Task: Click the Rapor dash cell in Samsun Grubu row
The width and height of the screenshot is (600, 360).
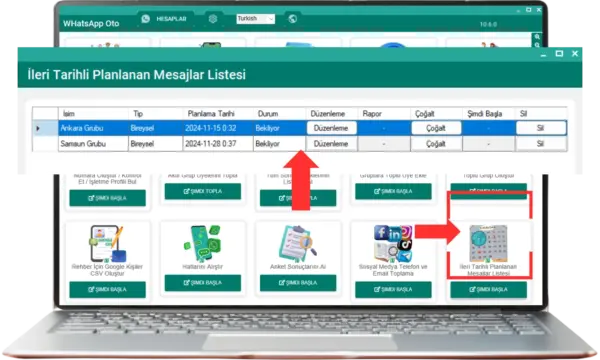Action: point(384,144)
